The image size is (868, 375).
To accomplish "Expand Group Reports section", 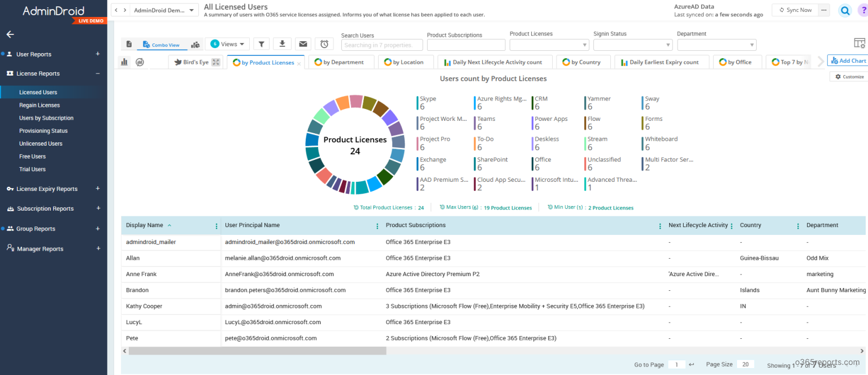I will click(x=98, y=229).
